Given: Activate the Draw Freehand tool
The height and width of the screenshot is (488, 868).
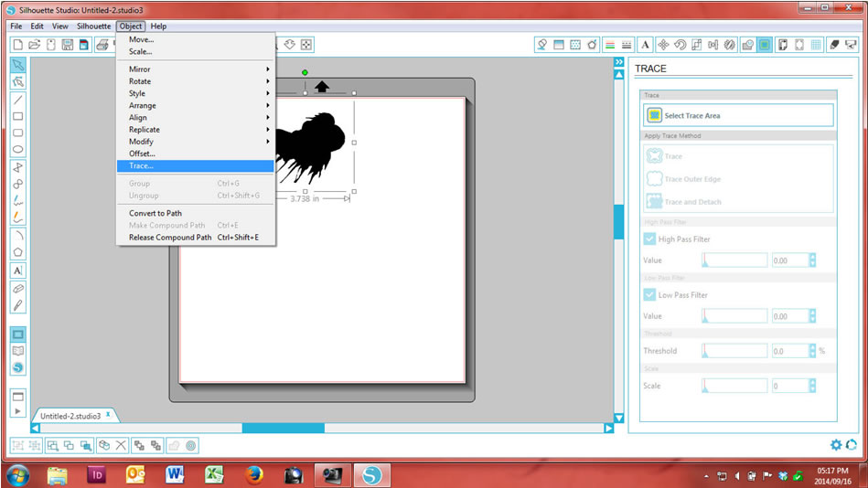Looking at the screenshot, I should pyautogui.click(x=17, y=200).
